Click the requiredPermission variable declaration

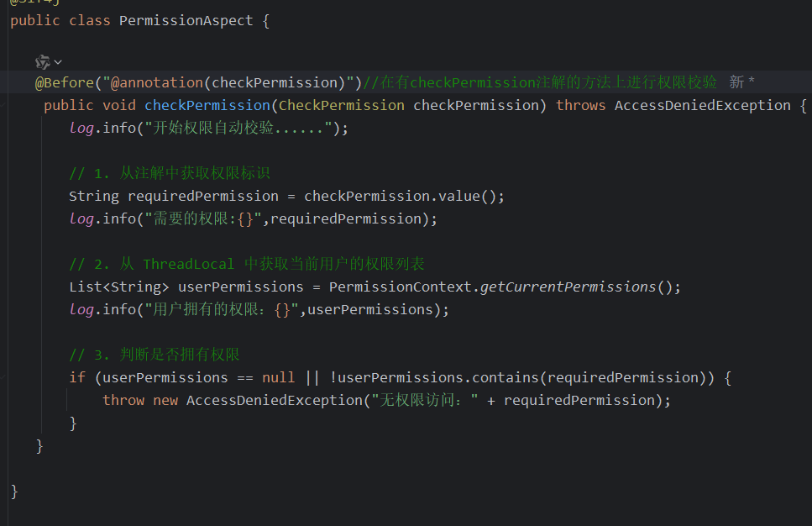tap(202, 196)
